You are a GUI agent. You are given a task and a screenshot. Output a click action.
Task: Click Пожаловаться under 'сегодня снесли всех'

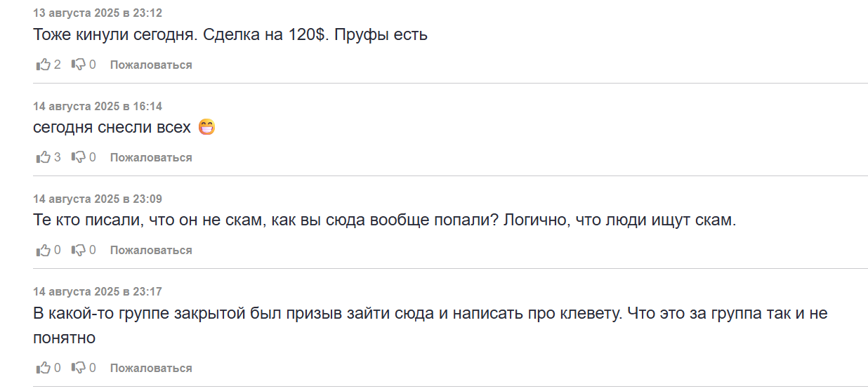[x=151, y=157]
